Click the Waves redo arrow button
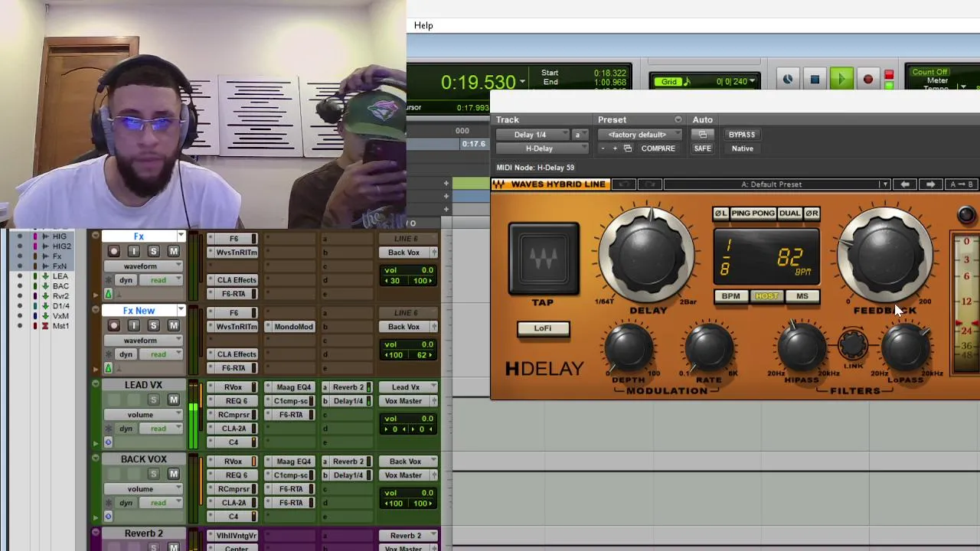This screenshot has width=980, height=551. (x=650, y=184)
